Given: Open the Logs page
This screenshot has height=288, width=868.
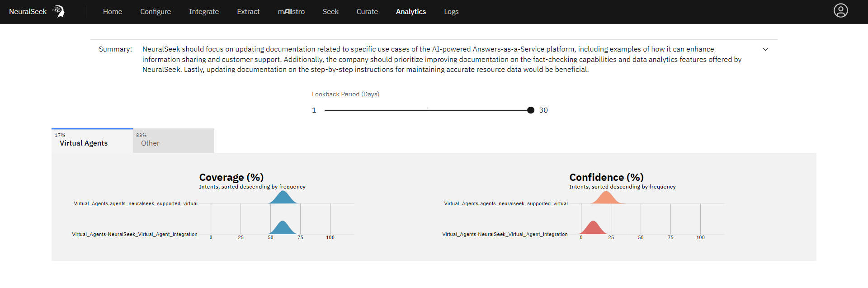Looking at the screenshot, I should click(x=451, y=12).
